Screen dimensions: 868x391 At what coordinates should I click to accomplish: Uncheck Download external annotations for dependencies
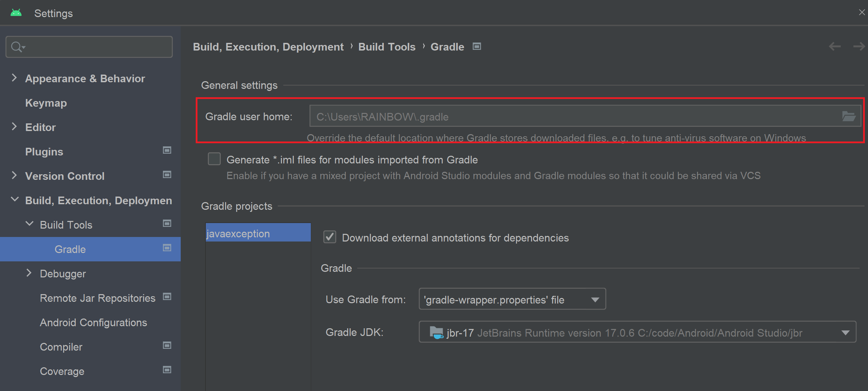click(330, 237)
